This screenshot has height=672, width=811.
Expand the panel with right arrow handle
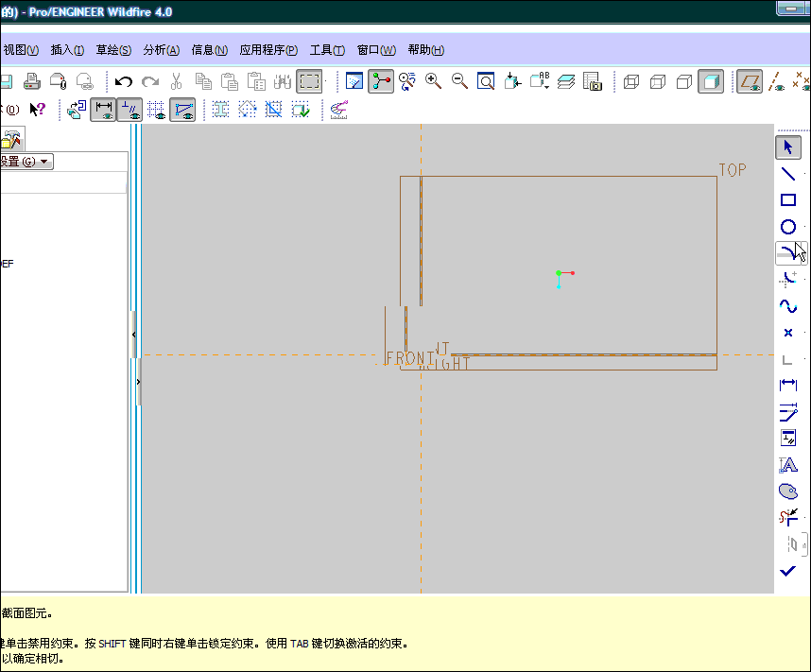click(x=138, y=382)
